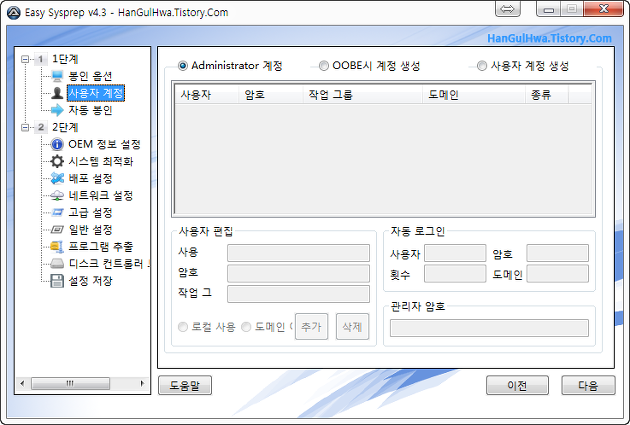Viewport: 630px width, 425px height.
Task: Click the 작업 그 field in 사용자 편집
Action: click(x=298, y=294)
